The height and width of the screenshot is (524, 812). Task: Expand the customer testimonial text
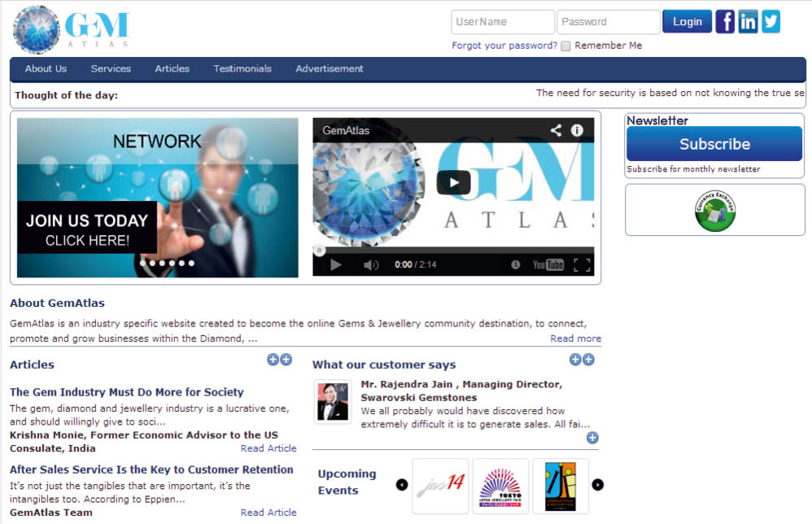point(592,438)
